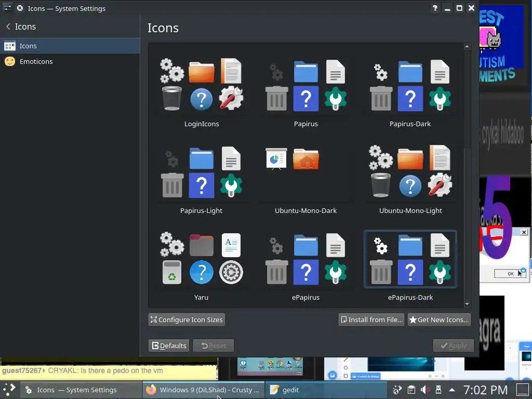This screenshot has height=399, width=532.
Task: Click the show desktop button at taskbar end
Action: coord(523,390)
